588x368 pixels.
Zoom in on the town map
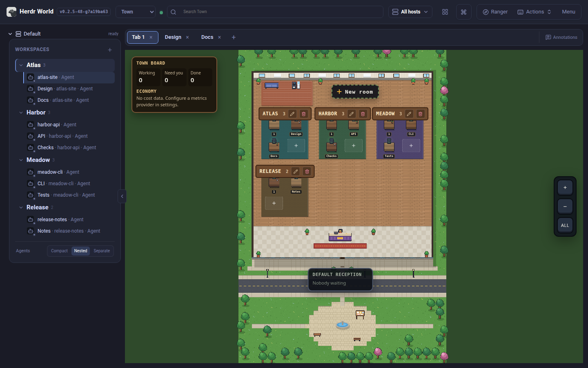pos(565,188)
